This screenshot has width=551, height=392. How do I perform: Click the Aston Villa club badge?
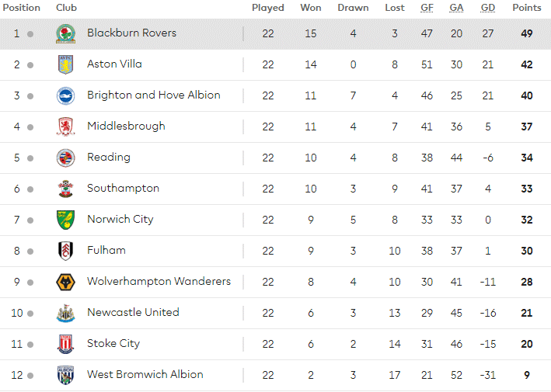(66, 64)
